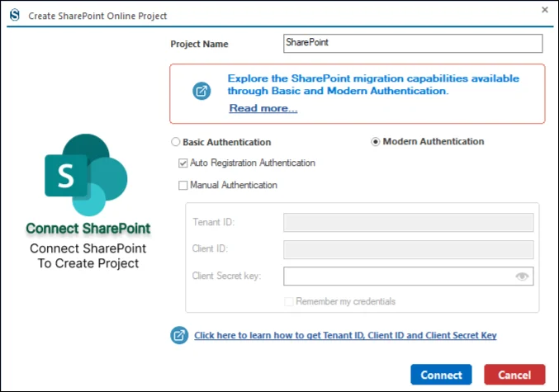Viewport: 559px width, 392px height.
Task: Click the Connect button
Action: coord(441,375)
